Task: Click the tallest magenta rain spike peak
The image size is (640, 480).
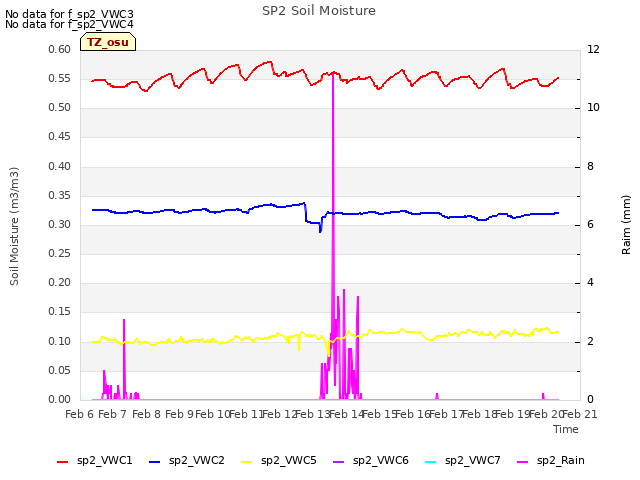Action: tap(333, 73)
